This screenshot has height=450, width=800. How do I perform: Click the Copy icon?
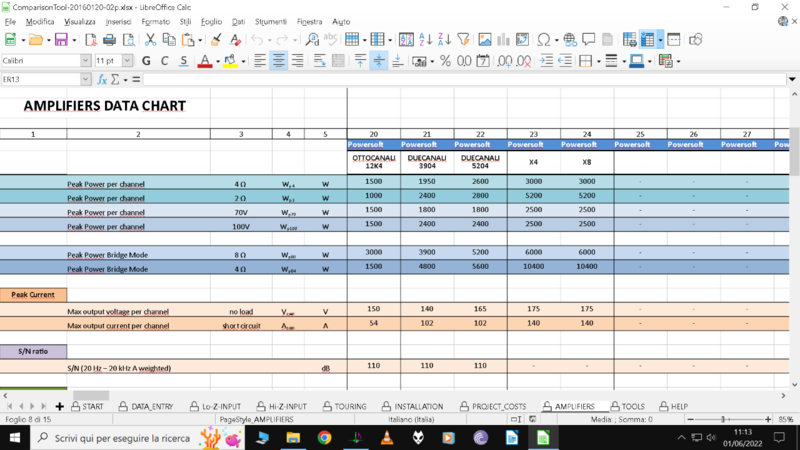169,40
